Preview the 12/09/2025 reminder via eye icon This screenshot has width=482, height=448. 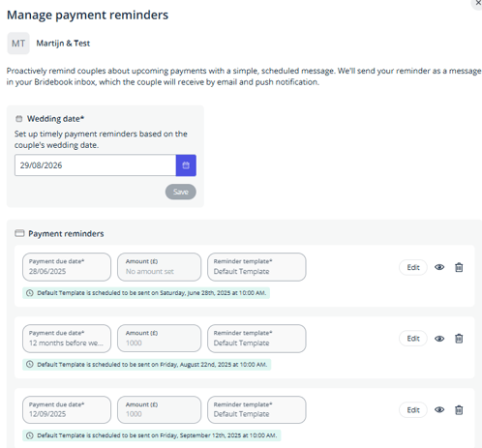[439, 410]
